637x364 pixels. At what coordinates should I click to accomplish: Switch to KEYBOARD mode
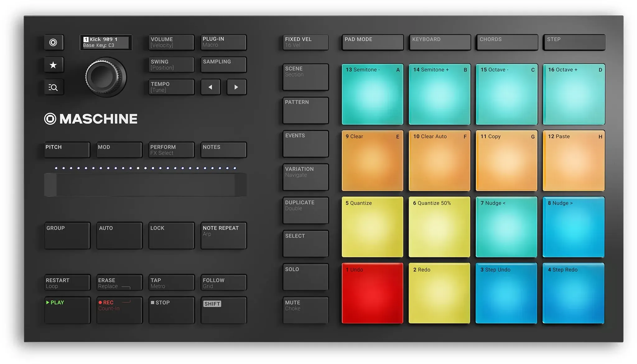(440, 42)
